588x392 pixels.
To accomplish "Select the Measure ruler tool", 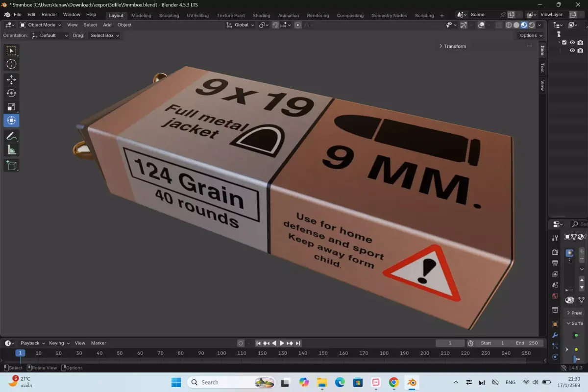I will pyautogui.click(x=11, y=150).
